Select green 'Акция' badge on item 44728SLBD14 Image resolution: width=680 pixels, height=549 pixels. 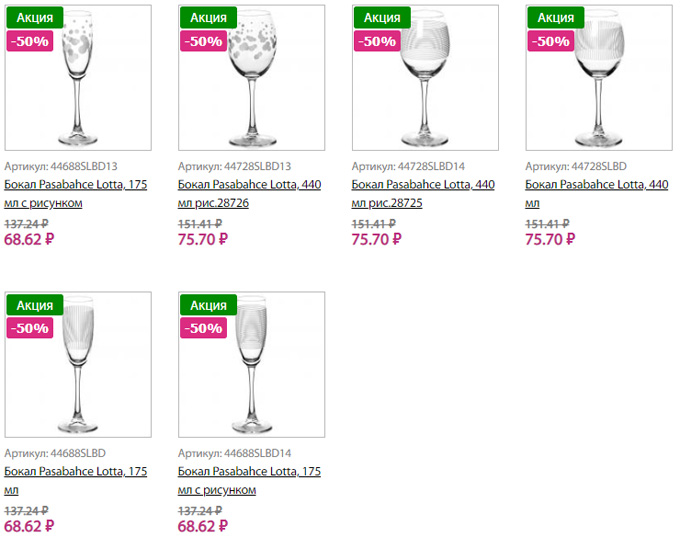coord(382,17)
